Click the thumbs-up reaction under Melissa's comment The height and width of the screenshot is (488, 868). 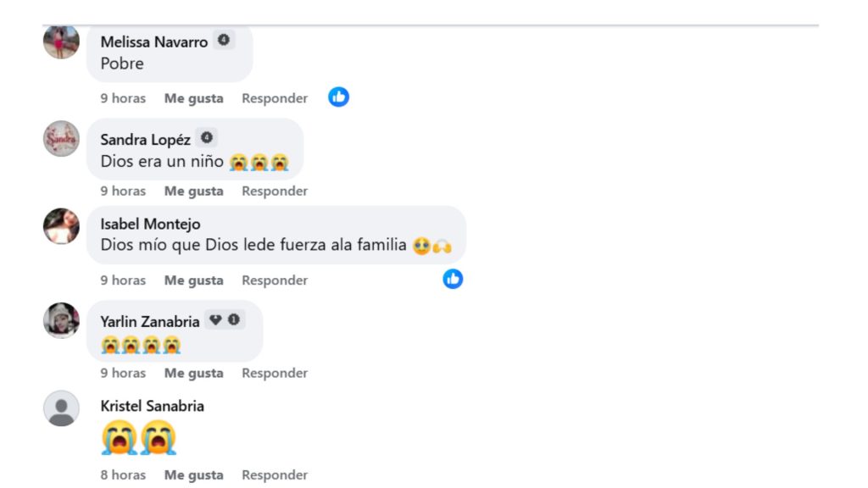pos(338,97)
